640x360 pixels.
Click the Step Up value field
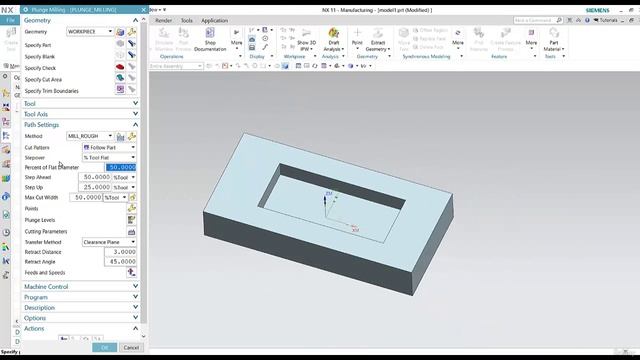point(95,187)
